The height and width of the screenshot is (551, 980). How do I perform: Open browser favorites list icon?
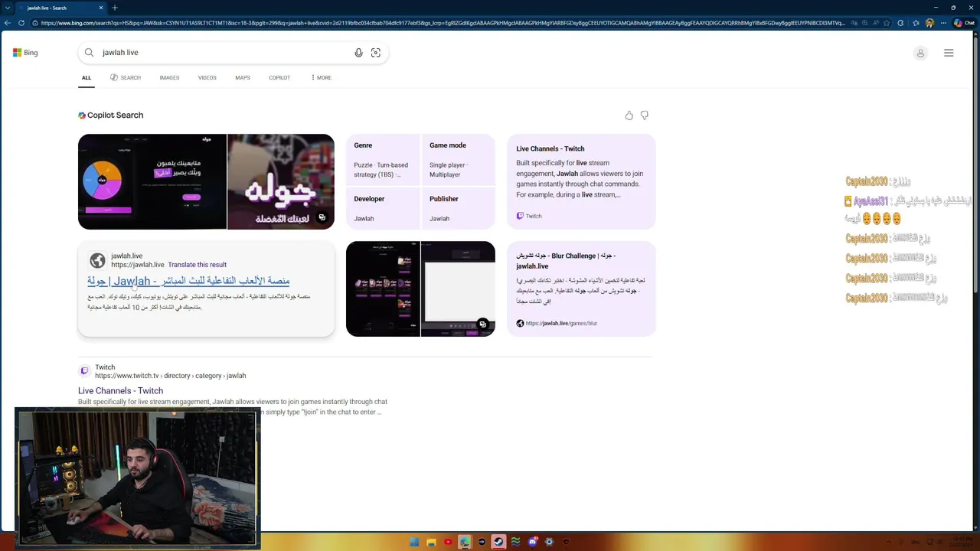click(916, 23)
